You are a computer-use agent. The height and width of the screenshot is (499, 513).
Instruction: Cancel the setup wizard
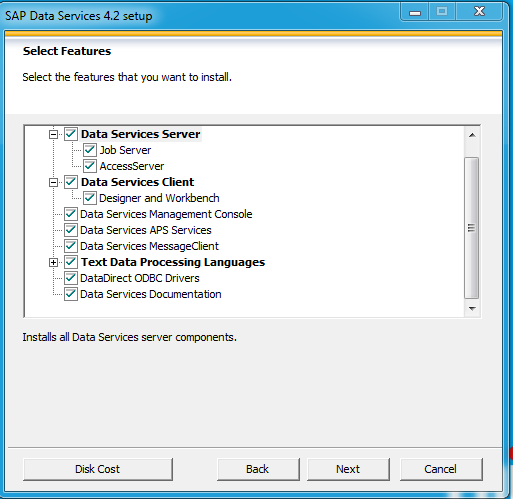click(441, 469)
